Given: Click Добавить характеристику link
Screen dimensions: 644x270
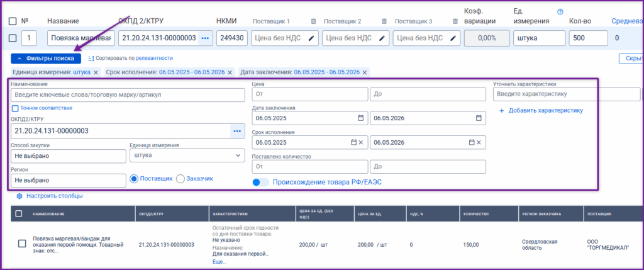Looking at the screenshot, I should pyautogui.click(x=545, y=111).
